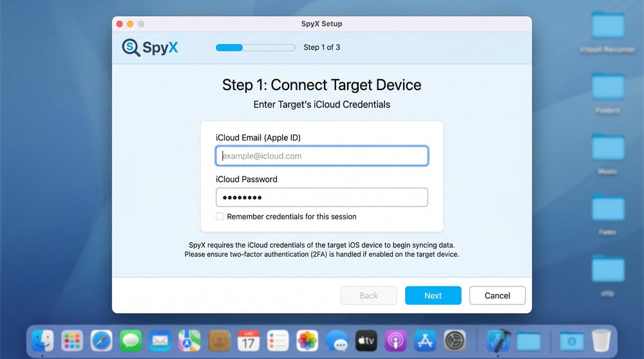The width and height of the screenshot is (644, 359).
Task: Focus the iCloud Email (Apple ID) field
Action: tap(321, 156)
